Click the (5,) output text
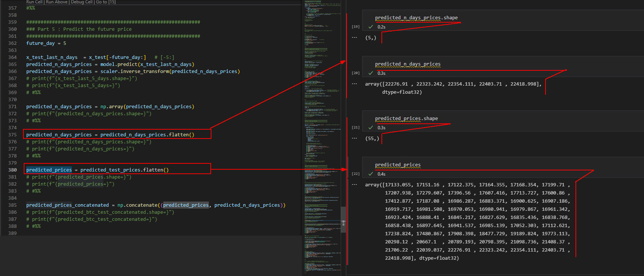Screen dimensions: 644x276 371,38
